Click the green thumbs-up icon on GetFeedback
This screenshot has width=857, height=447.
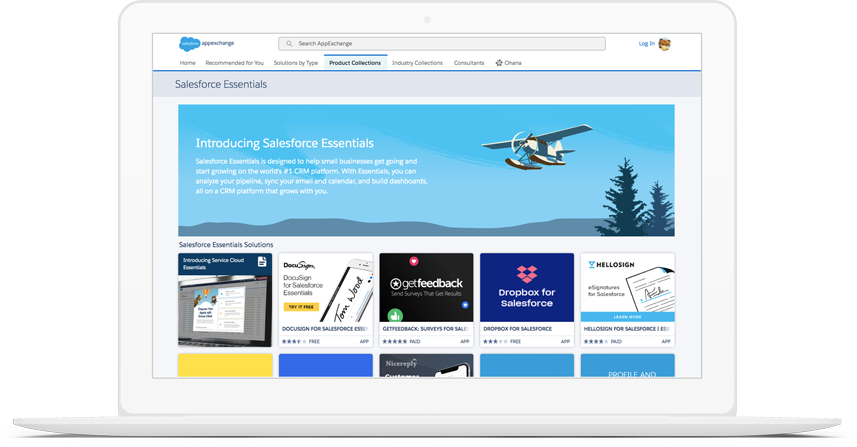(x=395, y=315)
